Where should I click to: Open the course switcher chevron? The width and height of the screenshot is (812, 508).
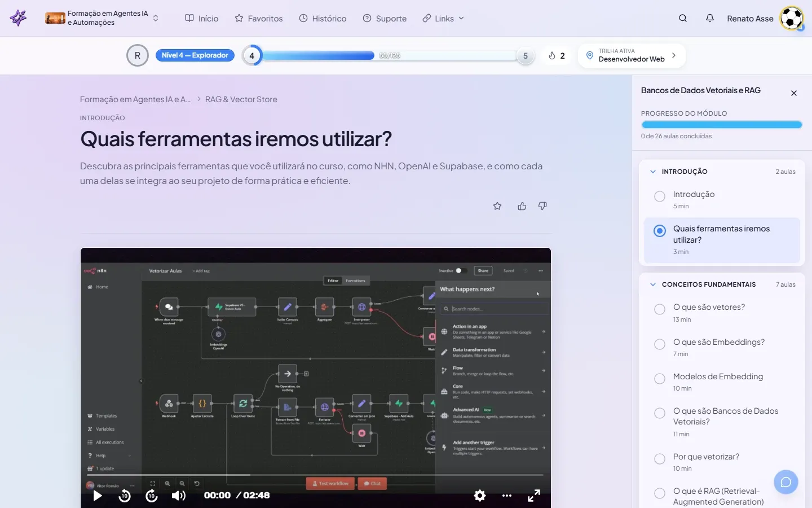point(156,18)
